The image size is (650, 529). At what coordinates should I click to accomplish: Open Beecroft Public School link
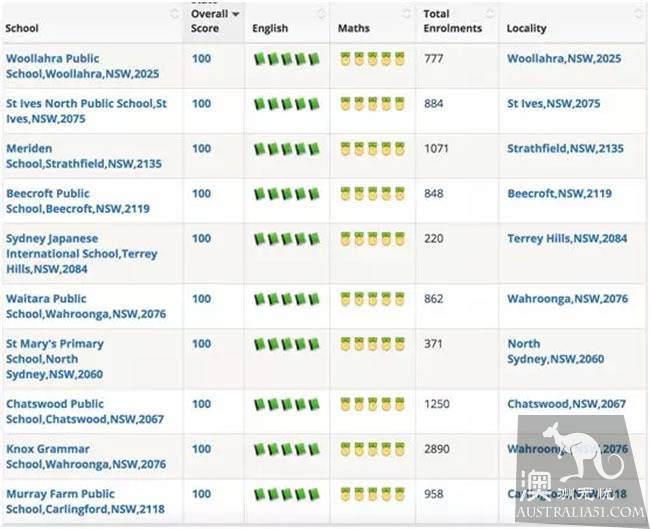(x=78, y=201)
